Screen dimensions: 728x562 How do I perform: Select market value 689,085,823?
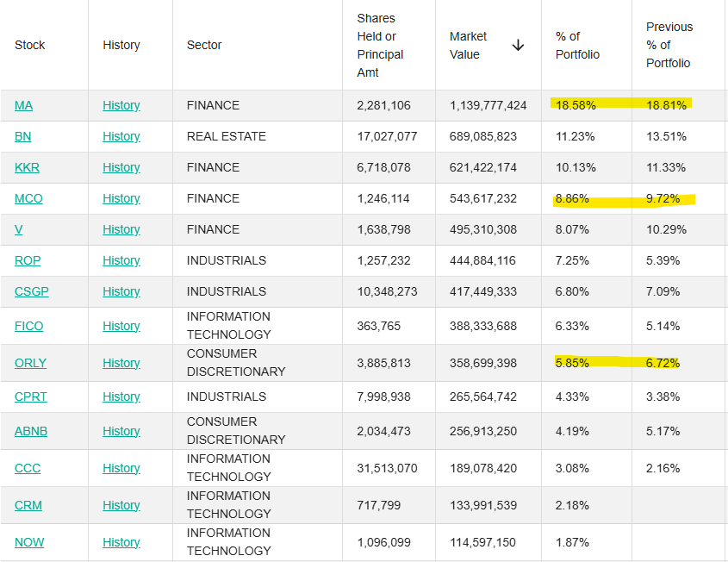click(482, 136)
